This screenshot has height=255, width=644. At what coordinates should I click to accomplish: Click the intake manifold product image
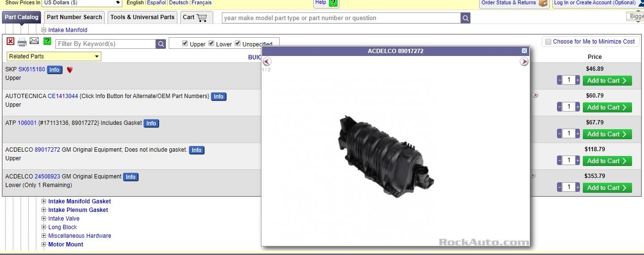click(x=386, y=156)
